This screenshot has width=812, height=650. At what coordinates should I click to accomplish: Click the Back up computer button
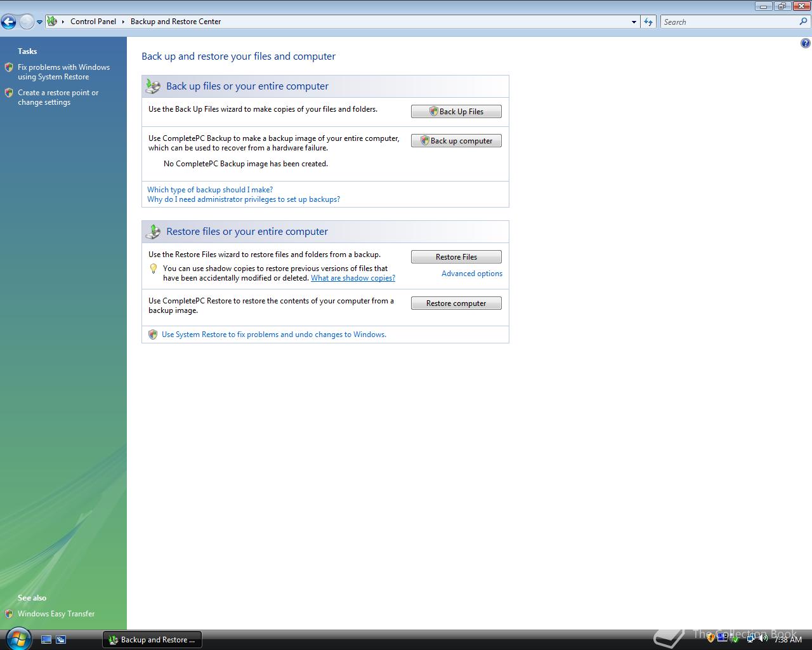point(456,141)
